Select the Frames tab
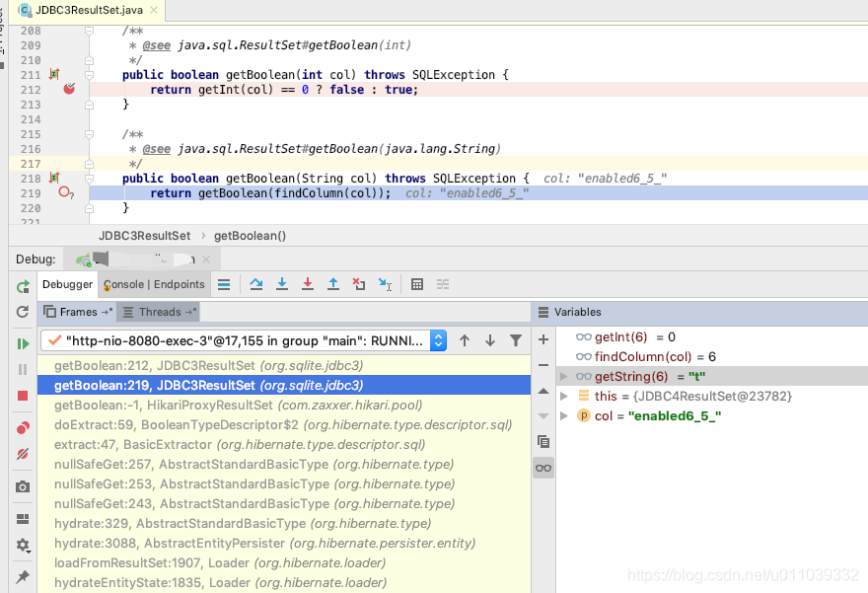The height and width of the screenshot is (593, 868). pos(78,312)
